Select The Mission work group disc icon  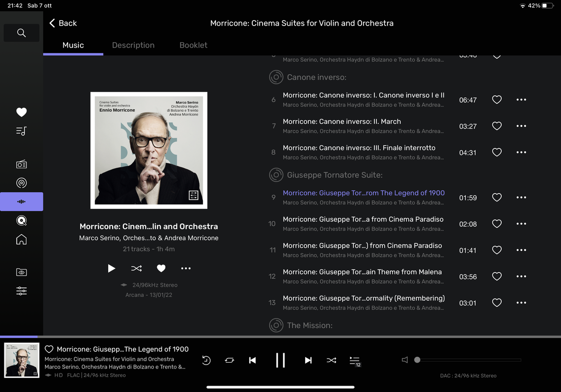click(x=276, y=325)
